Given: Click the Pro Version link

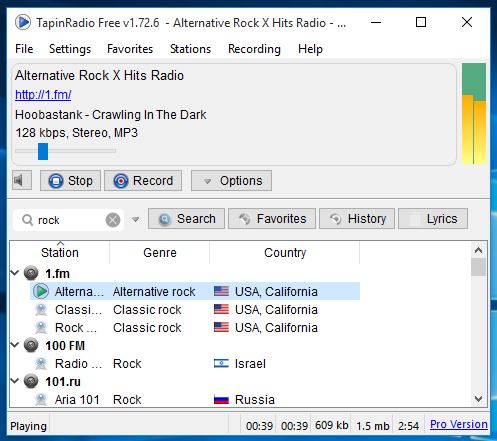Looking at the screenshot, I should pyautogui.click(x=459, y=424).
